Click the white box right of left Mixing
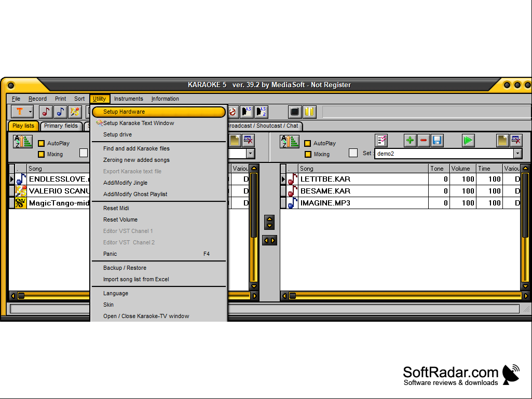532x399 pixels. click(84, 153)
